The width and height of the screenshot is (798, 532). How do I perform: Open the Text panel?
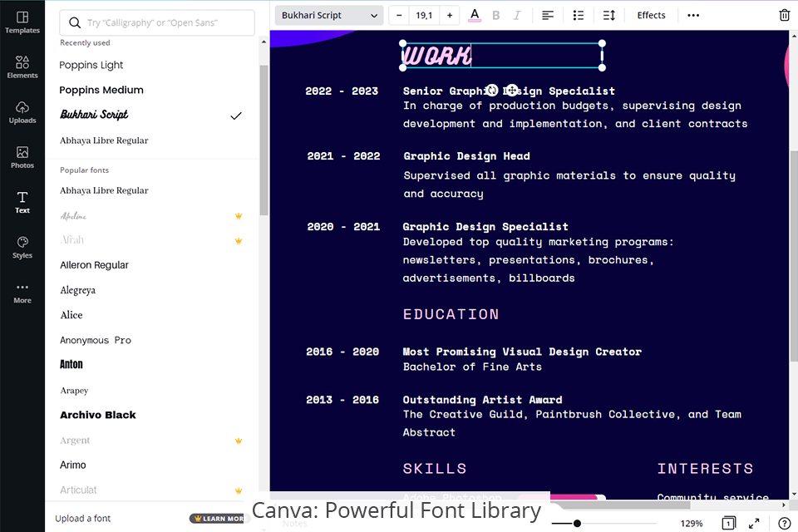(x=22, y=203)
